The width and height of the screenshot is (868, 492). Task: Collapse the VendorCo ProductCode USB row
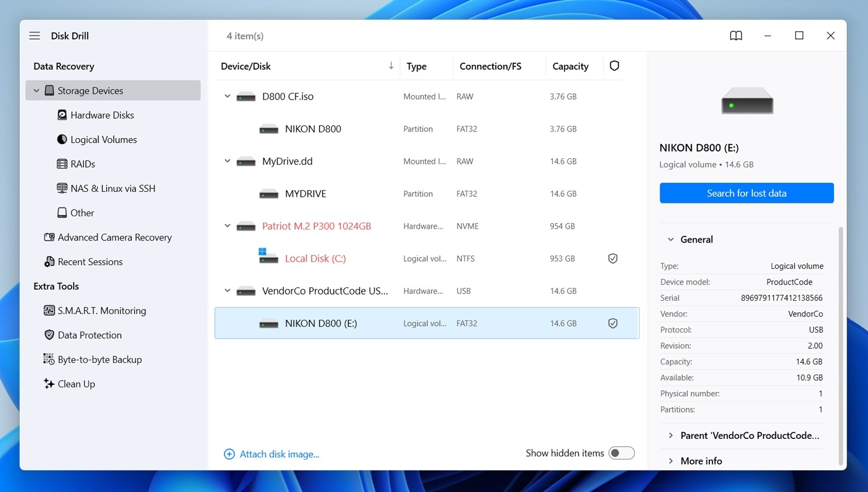tap(227, 291)
